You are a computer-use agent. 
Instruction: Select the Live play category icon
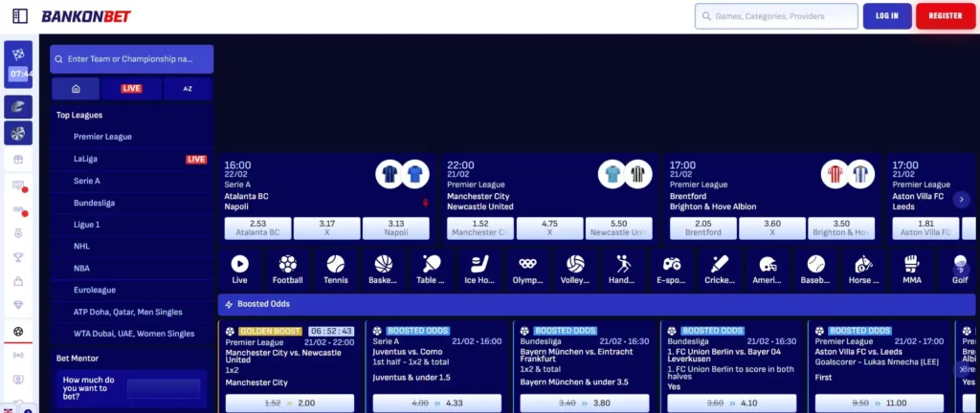[239, 270]
